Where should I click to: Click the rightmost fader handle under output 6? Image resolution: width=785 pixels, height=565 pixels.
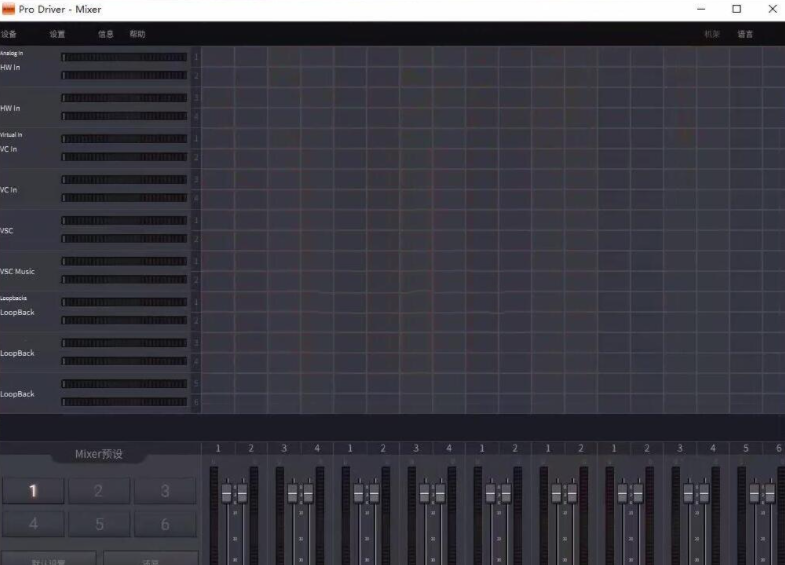[769, 493]
